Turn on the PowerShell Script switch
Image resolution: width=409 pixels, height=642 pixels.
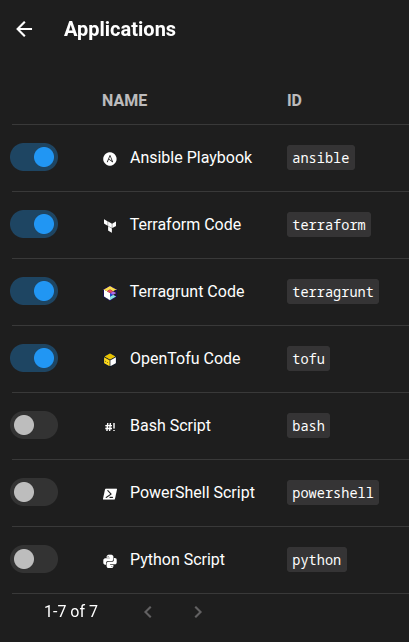tap(34, 492)
